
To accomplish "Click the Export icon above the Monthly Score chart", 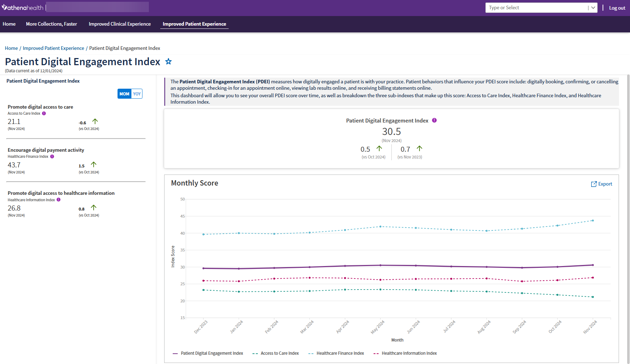I will tap(593, 184).
